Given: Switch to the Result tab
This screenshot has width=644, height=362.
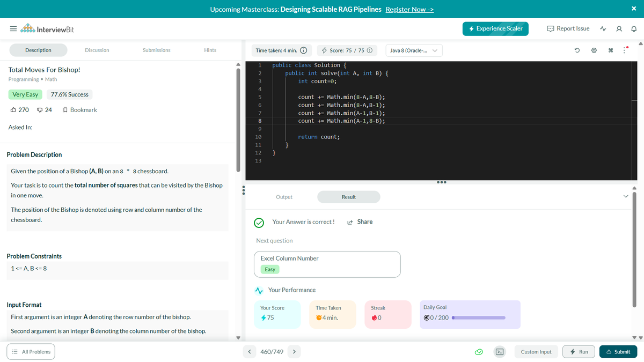Looking at the screenshot, I should click(349, 197).
